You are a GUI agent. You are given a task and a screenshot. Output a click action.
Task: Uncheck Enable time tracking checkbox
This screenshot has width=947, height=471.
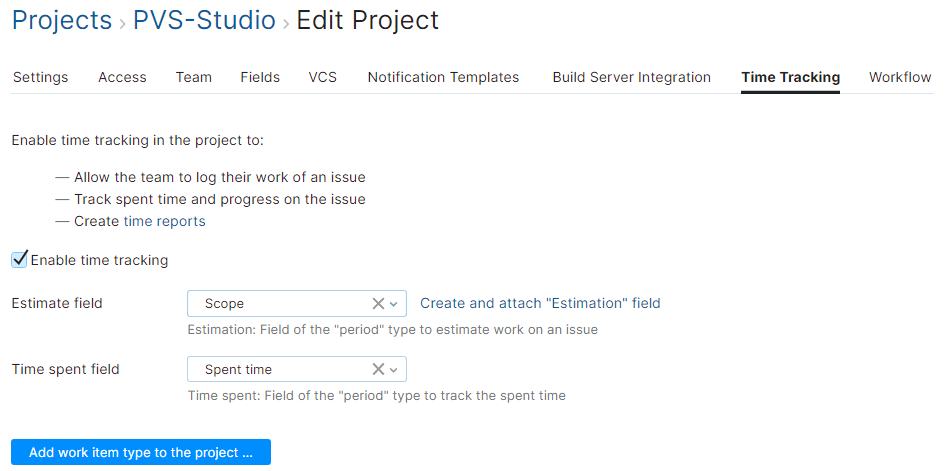tap(20, 260)
